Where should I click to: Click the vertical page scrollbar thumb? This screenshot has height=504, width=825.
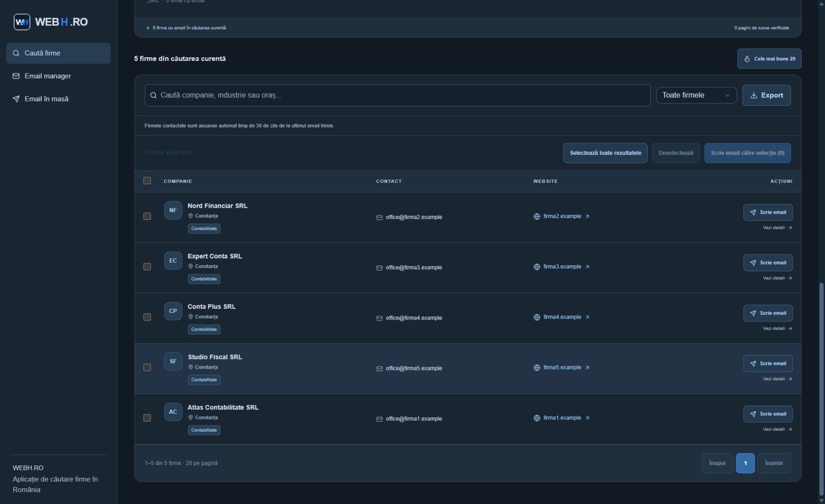point(821,389)
